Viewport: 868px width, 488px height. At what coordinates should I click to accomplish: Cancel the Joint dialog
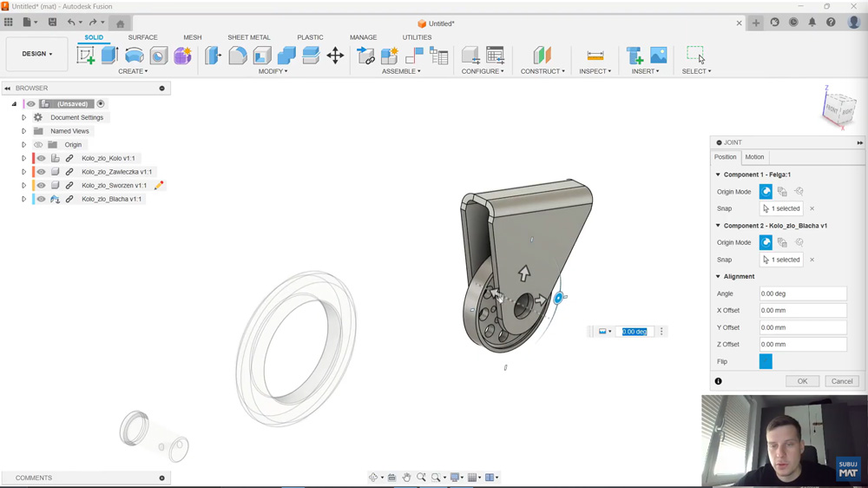pyautogui.click(x=841, y=381)
